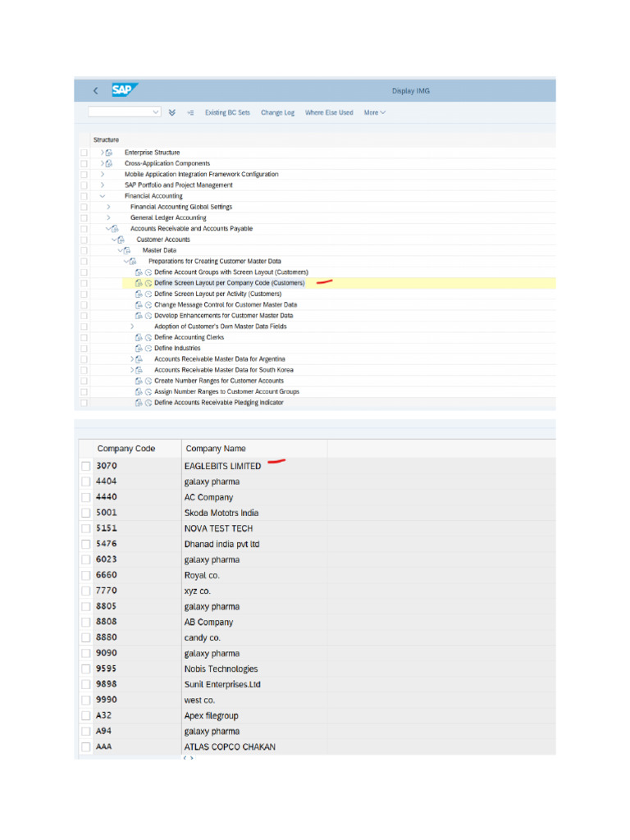Expand all nodes with double-chevron icon

click(172, 112)
